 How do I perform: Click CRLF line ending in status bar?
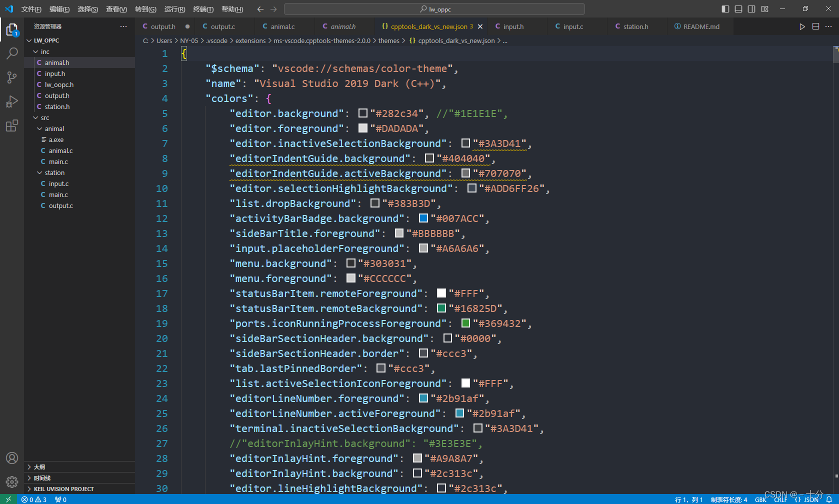pos(780,499)
